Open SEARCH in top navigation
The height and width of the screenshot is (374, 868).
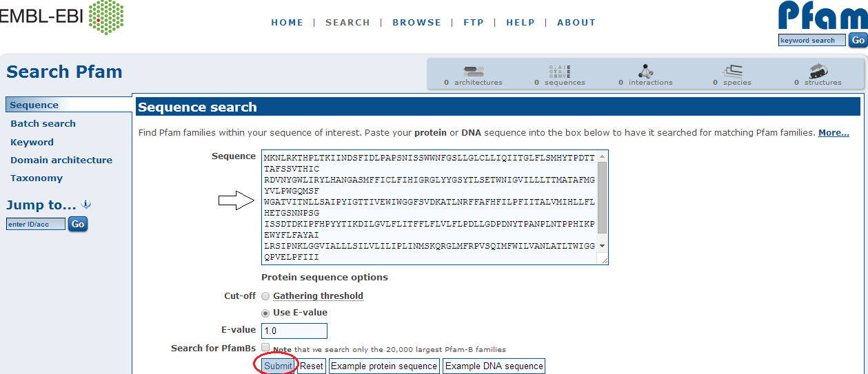tap(347, 22)
